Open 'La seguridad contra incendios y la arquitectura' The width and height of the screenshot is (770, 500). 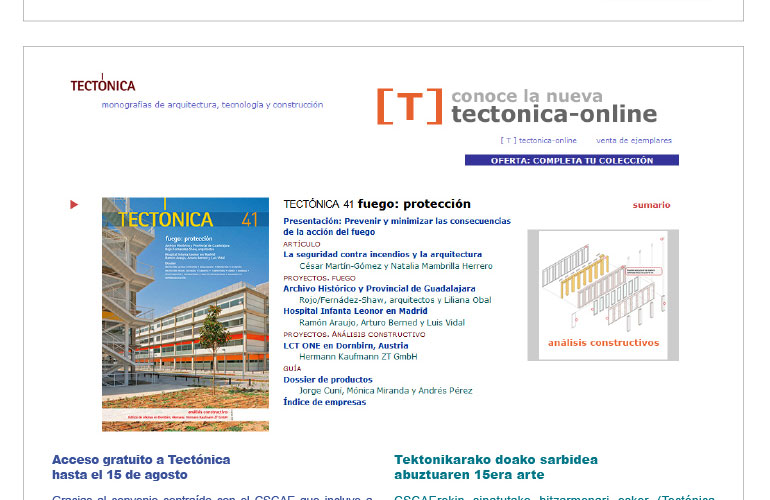[383, 254]
